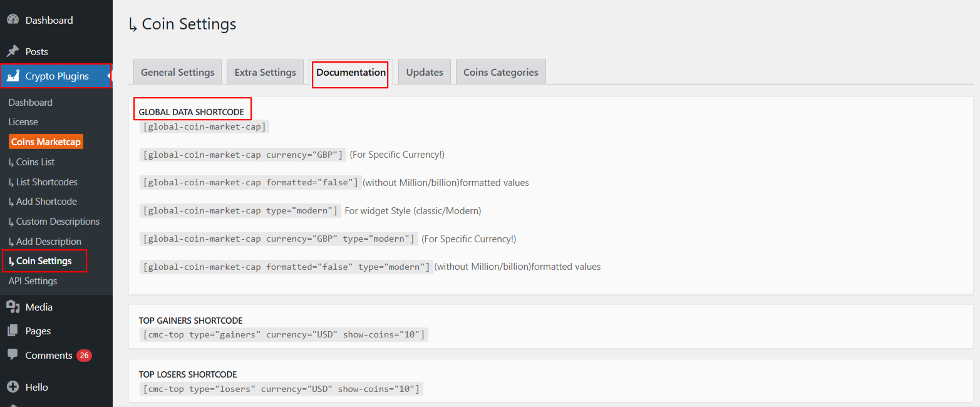Open the API Settings page
Image resolution: width=980 pixels, height=407 pixels.
(33, 281)
